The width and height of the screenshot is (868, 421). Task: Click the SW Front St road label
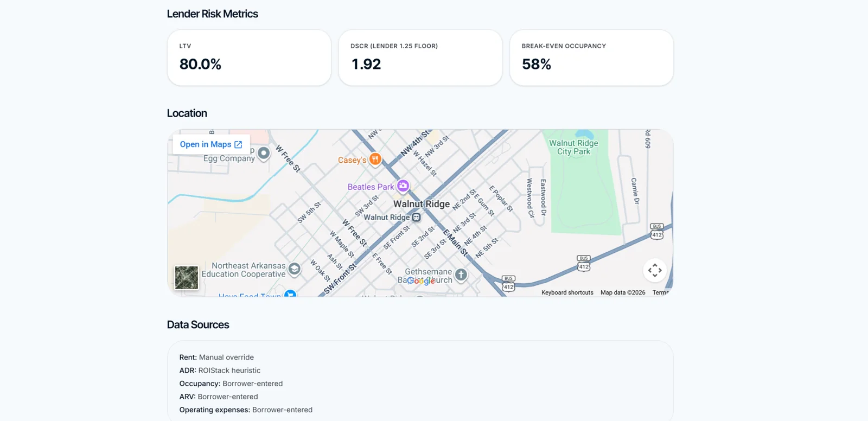click(x=340, y=279)
